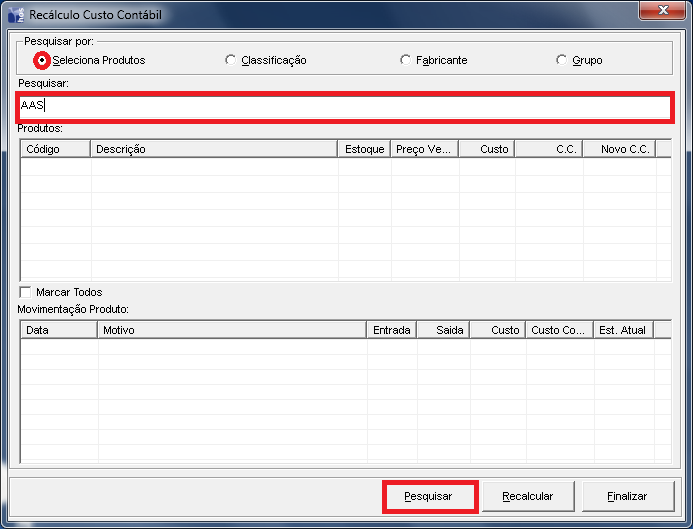The image size is (693, 529).
Task: Sort movements by Data column header
Action: [59, 330]
